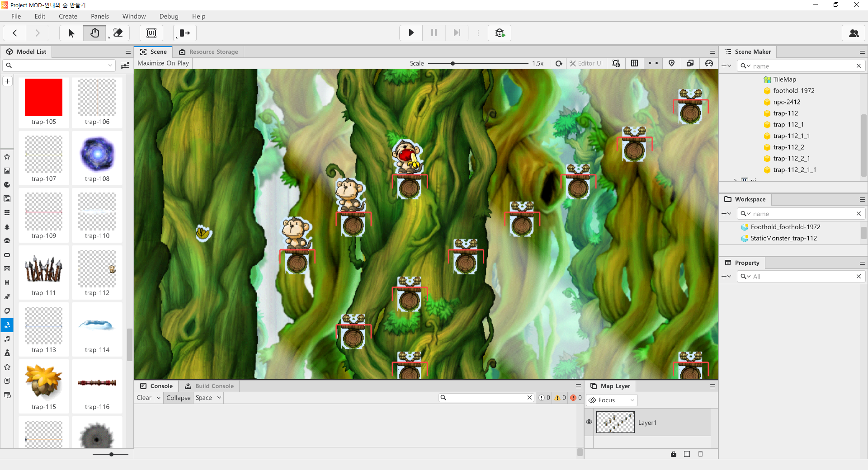Viewport: 868px width, 470px height.
Task: Click the Scene Maker search field
Action: (x=801, y=66)
